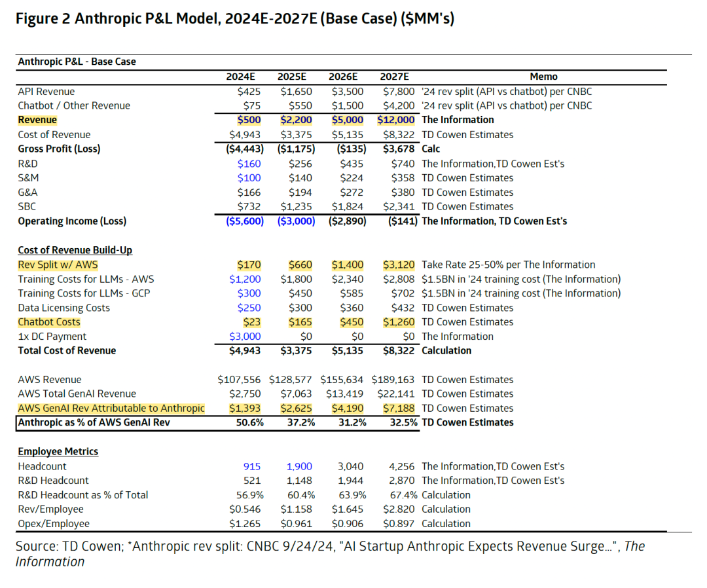The height and width of the screenshot is (588, 707).
Task: Click the 2025E SBC value $1,235
Action: [296, 206]
